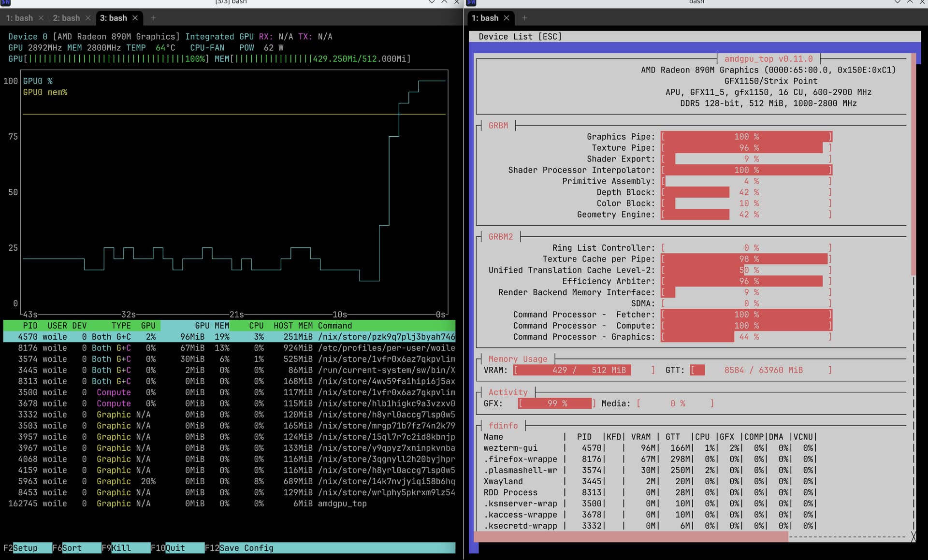The image size is (928, 560).
Task: Click F12 Save Config button
Action: (x=246, y=548)
